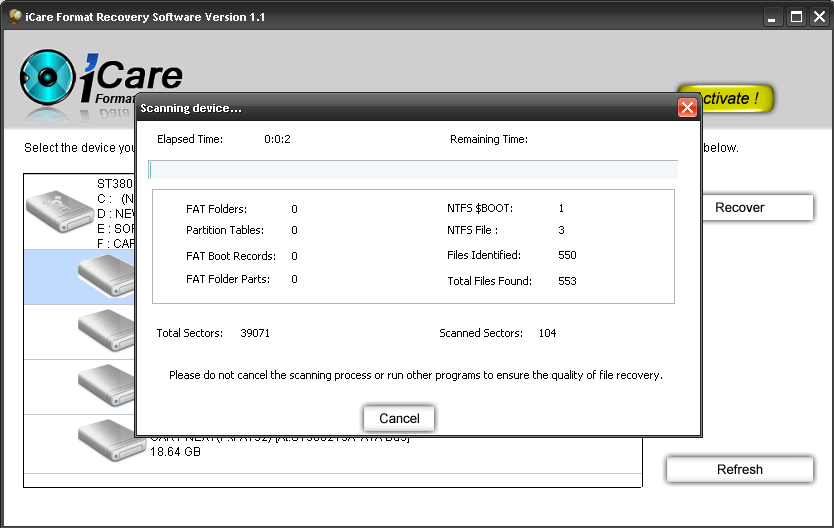Click the FAT Folders label
834x528 pixels.
[216, 209]
